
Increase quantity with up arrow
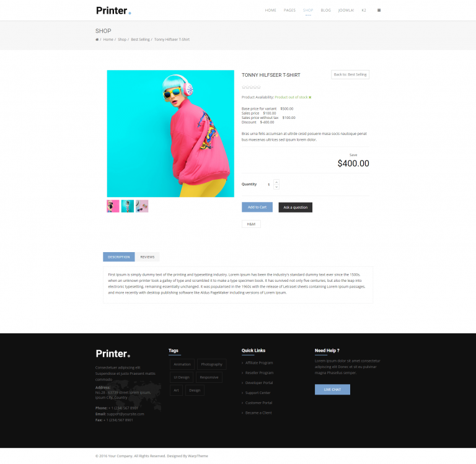[x=276, y=182]
